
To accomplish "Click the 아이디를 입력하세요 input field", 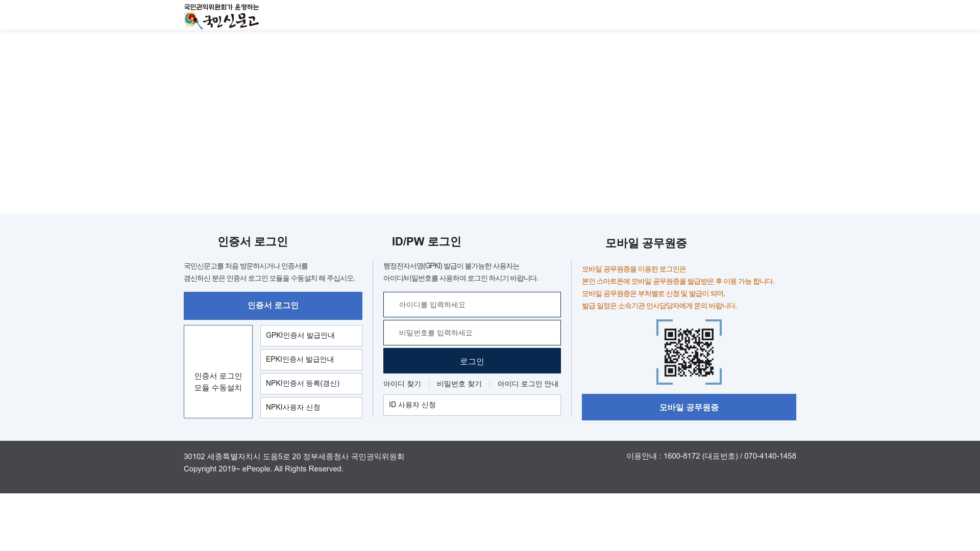I will coord(472,305).
